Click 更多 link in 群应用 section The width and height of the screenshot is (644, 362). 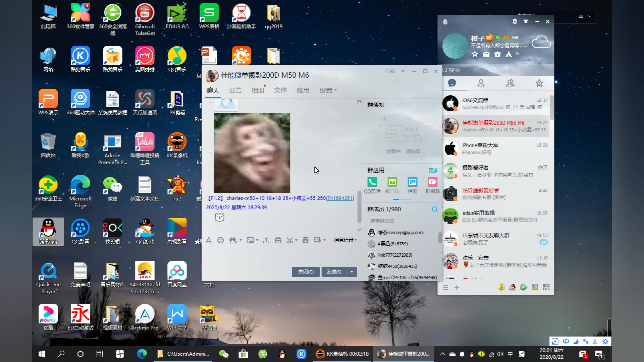pyautogui.click(x=433, y=170)
